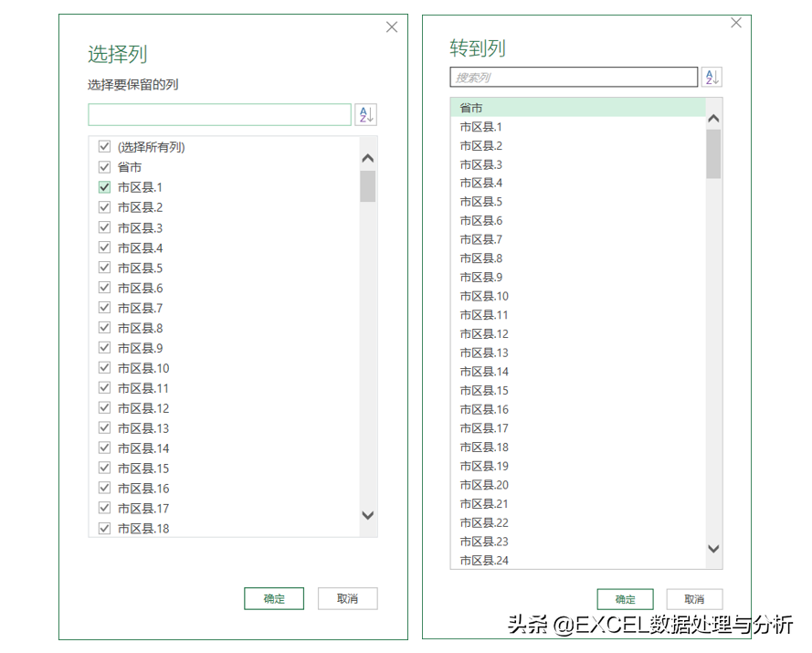
Task: Select 市区县.10 in 转到列 list
Action: point(578,296)
